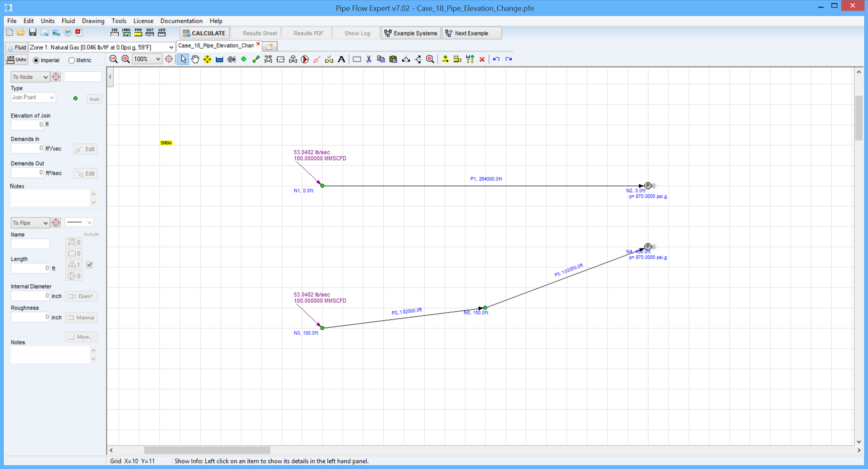Toggle Metric radio button for units

(x=72, y=60)
